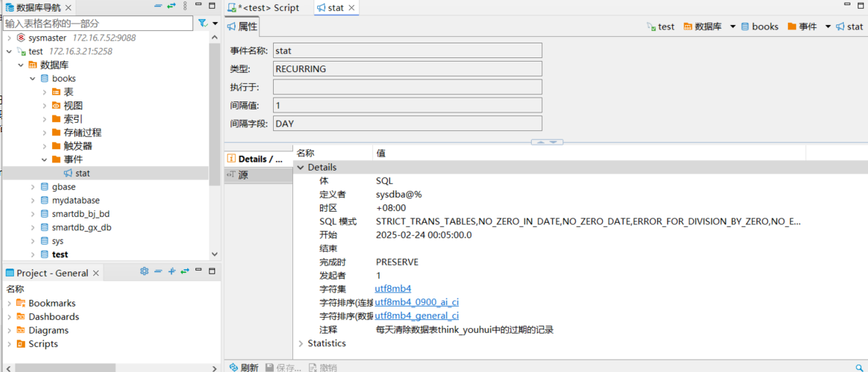Viewport: 868px width, 372px height.
Task: Open the 源 (source) side tab
Action: click(243, 175)
